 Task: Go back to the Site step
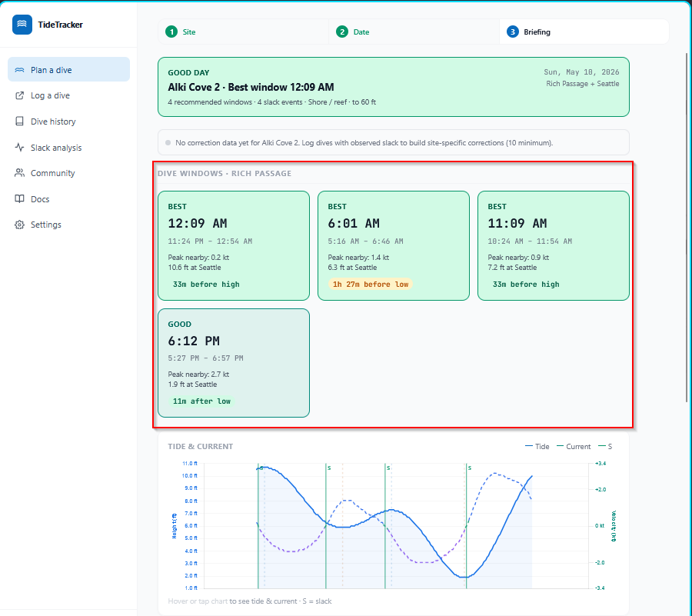coord(243,32)
